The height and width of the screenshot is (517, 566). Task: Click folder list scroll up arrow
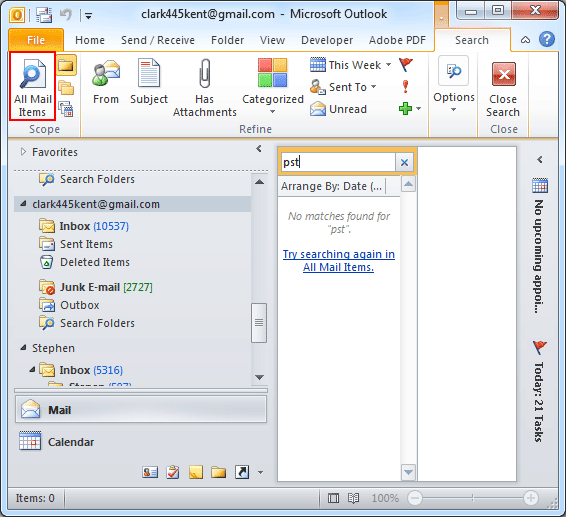coord(259,182)
